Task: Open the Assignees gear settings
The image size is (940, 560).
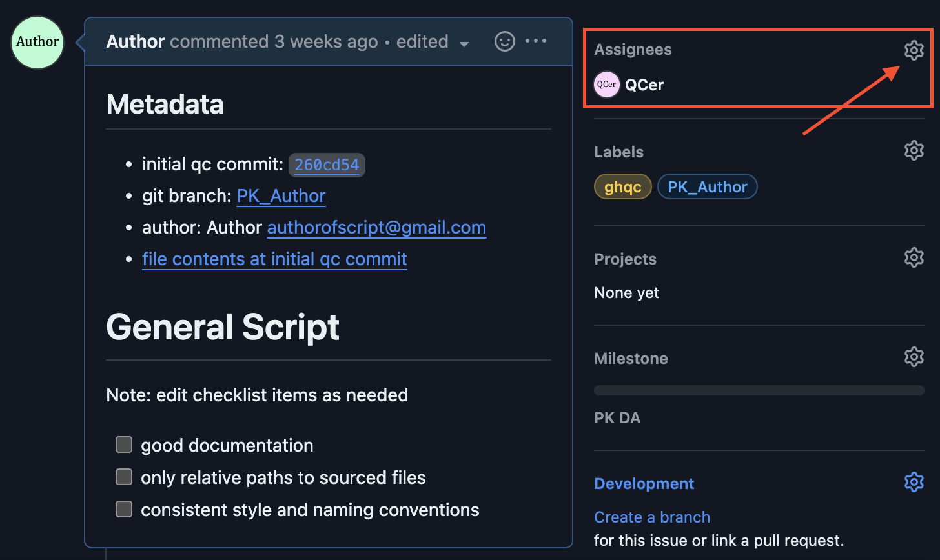Action: [x=914, y=50]
